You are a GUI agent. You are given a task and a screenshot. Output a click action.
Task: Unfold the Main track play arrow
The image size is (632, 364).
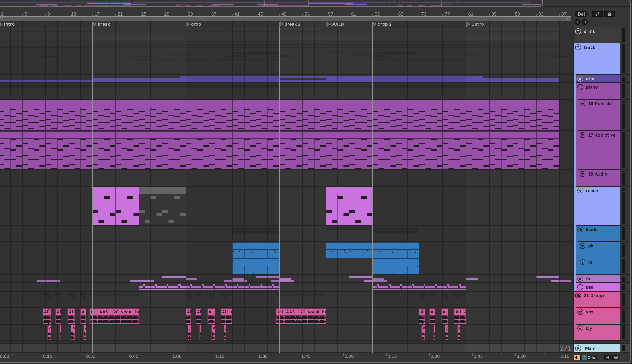pyautogui.click(x=578, y=348)
